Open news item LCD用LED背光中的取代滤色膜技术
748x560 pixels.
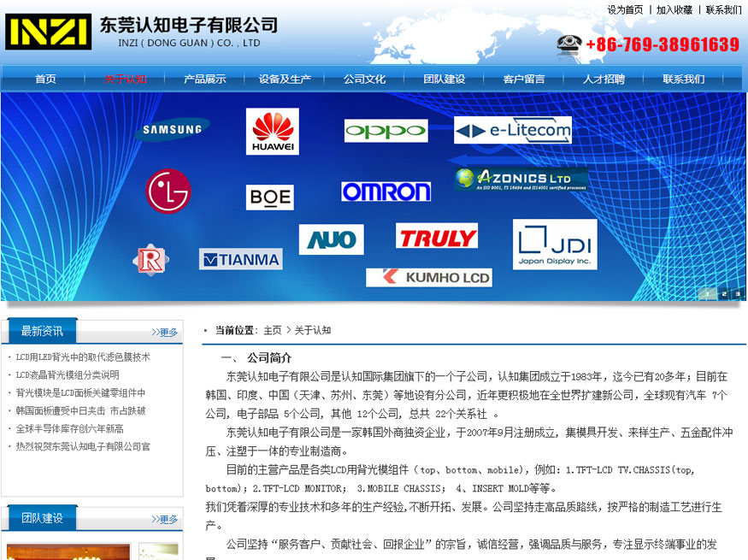tap(83, 357)
